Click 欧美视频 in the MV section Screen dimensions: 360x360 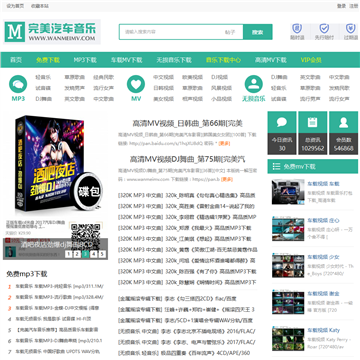[192, 77]
